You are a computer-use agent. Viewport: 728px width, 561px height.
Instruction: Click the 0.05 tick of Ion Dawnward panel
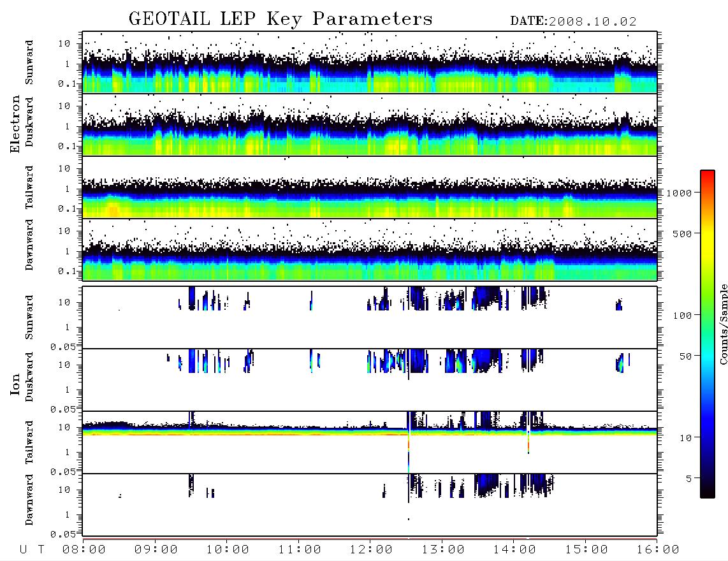pyautogui.click(x=62, y=534)
